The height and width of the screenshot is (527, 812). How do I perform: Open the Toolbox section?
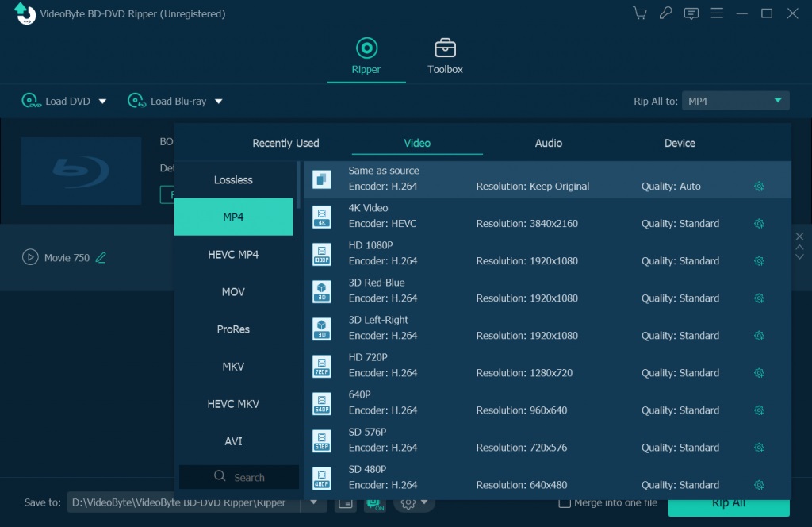click(x=444, y=55)
